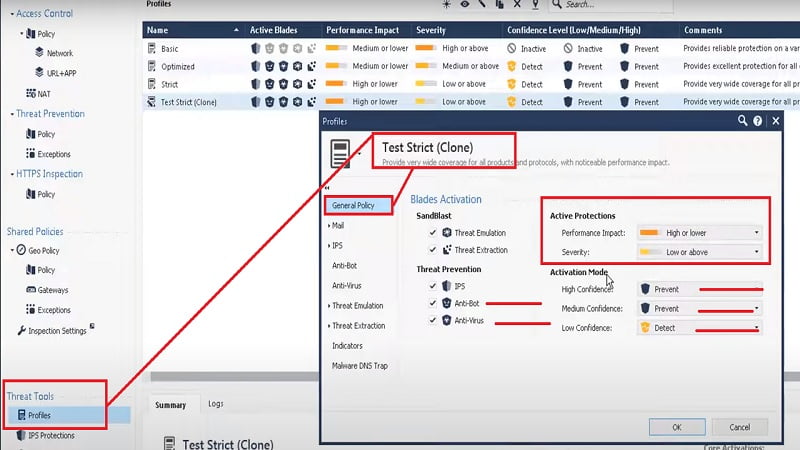The width and height of the screenshot is (800, 450).
Task: Open the Performance Impact dropdown
Action: pyautogui.click(x=699, y=233)
